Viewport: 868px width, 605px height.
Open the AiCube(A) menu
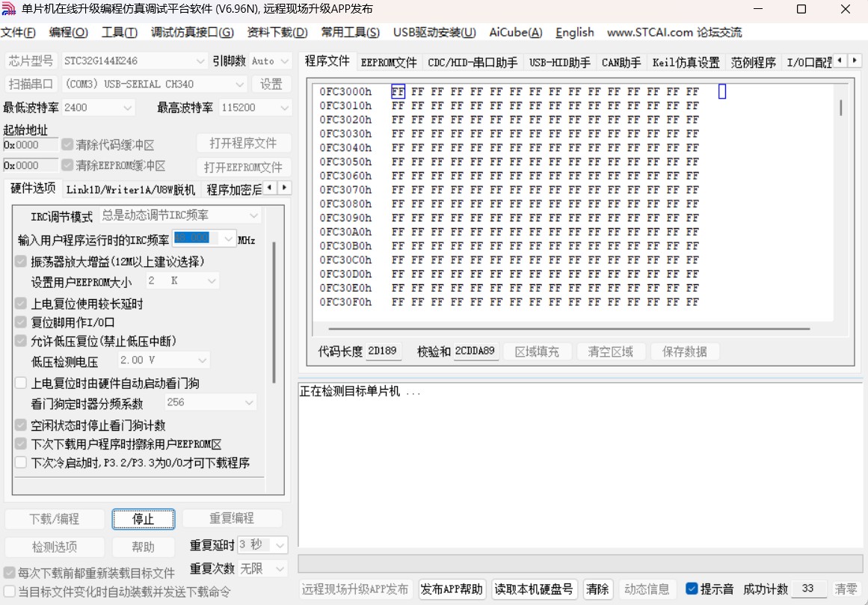pyautogui.click(x=515, y=33)
